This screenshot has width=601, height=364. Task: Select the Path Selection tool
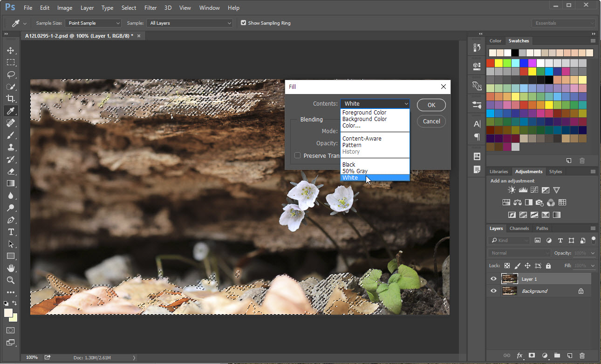coord(10,244)
